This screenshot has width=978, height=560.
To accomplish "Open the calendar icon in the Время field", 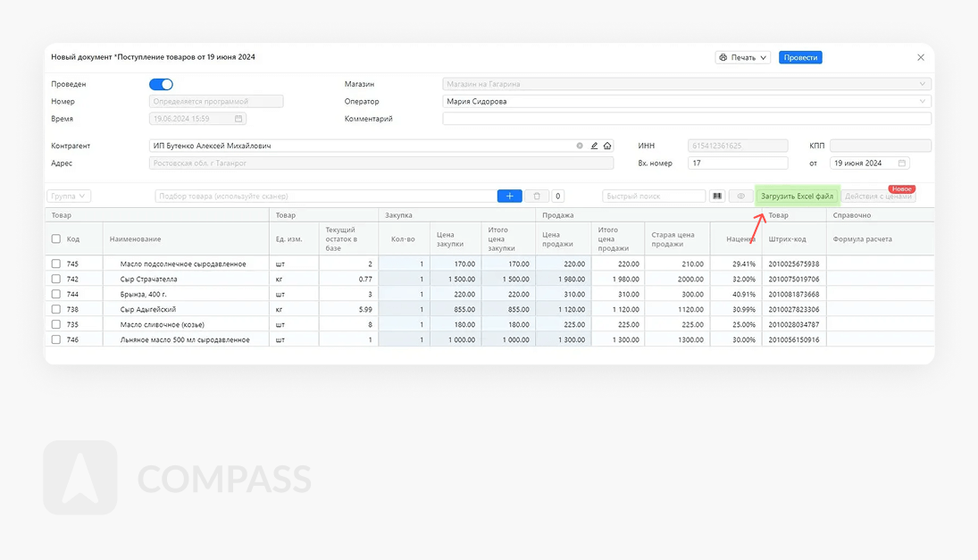I will (238, 119).
